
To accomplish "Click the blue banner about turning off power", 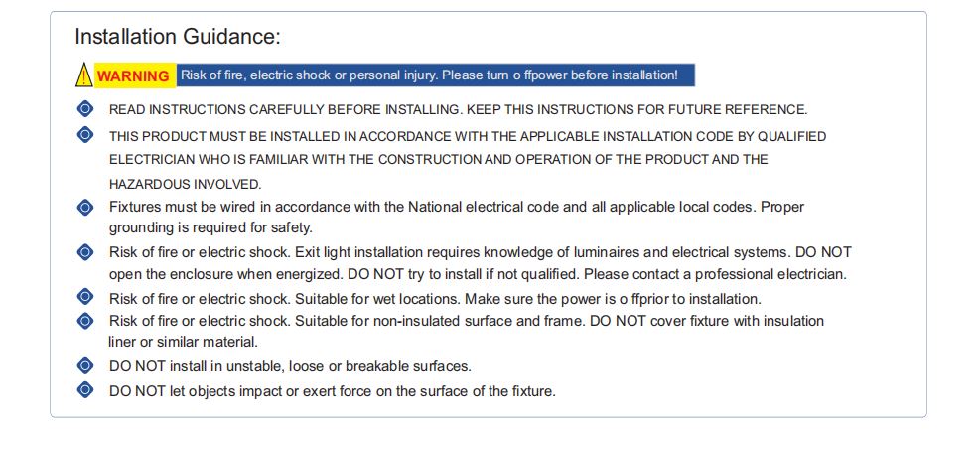I will pyautogui.click(x=435, y=75).
